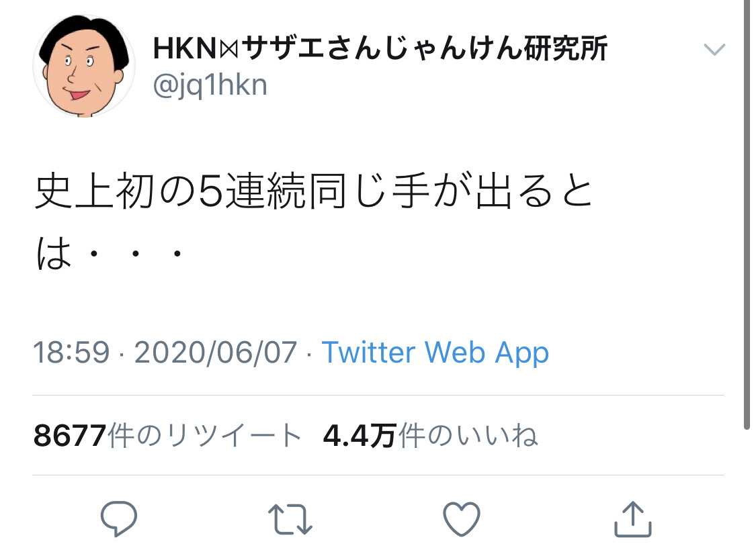The image size is (756, 554).
Task: Click the サザエさんじゃんけん研究所 name text
Action: 424,48
